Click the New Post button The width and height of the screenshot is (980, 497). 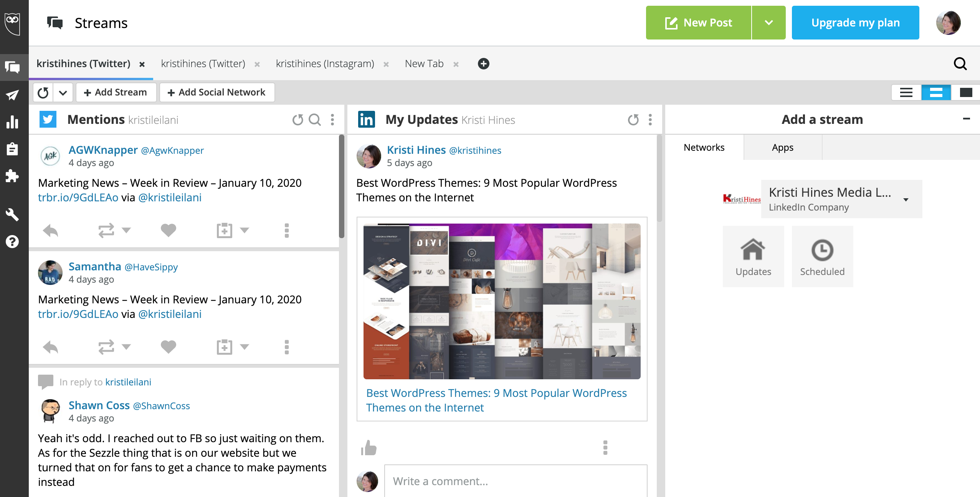coord(699,23)
